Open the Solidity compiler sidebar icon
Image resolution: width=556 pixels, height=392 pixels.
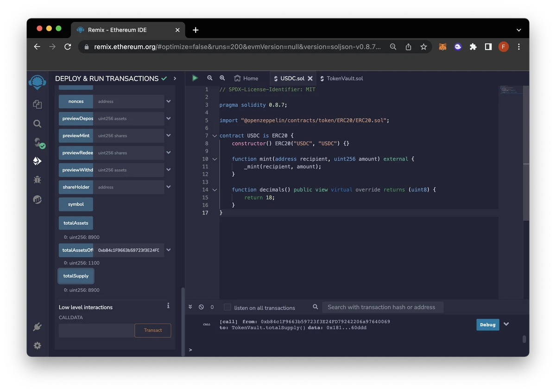[x=38, y=143]
